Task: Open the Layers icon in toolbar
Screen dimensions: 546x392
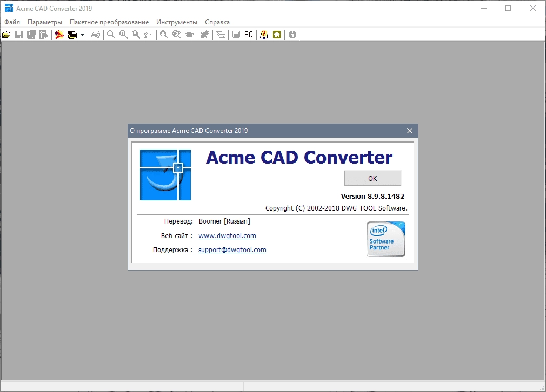Action: (x=221, y=35)
